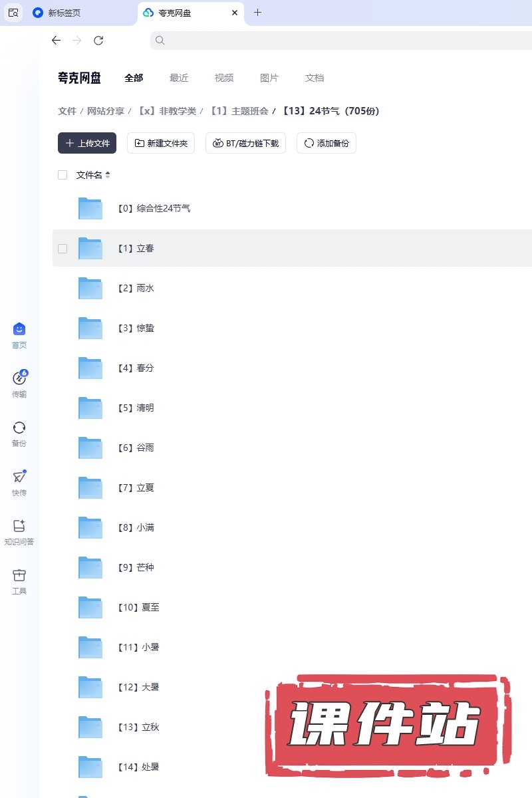Open the 快传 quick transfer icon
This screenshot has width=532, height=798.
point(19,477)
